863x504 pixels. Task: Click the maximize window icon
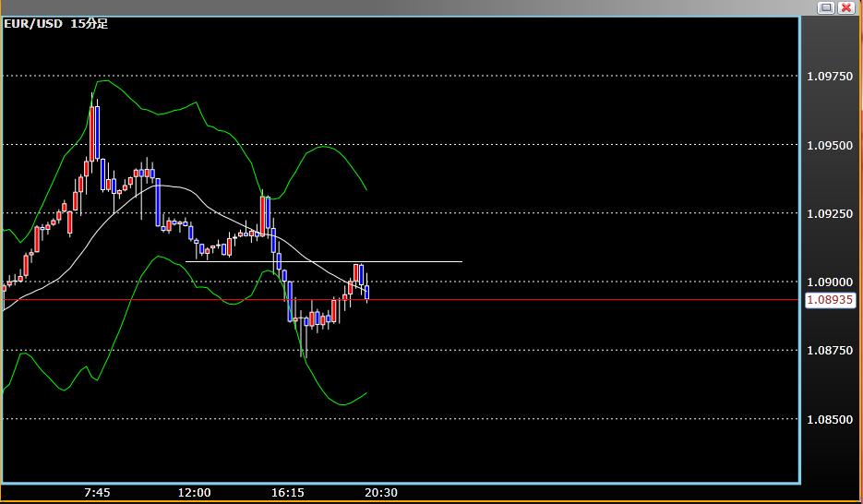coord(826,7)
